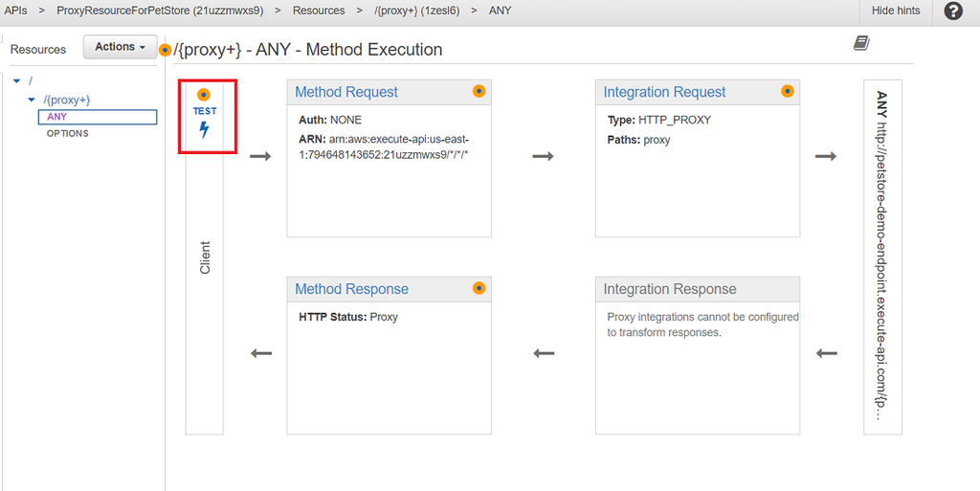
Task: Open the documentation book icon
Action: point(861,43)
